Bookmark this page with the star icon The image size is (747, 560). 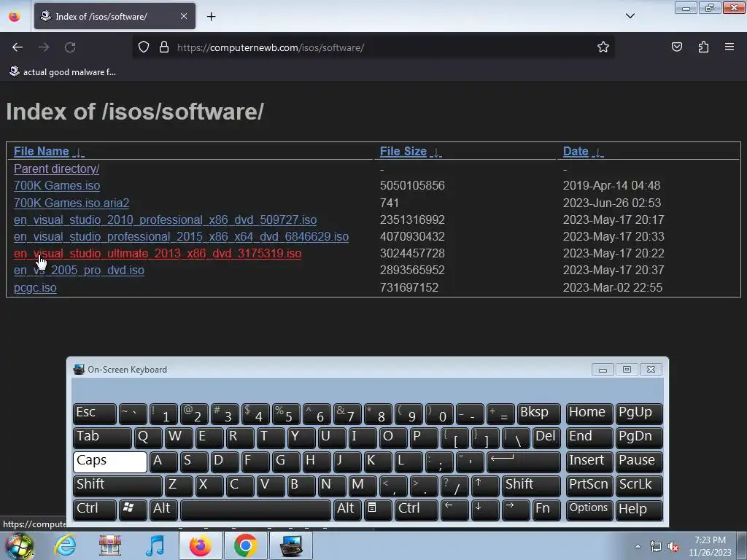click(603, 47)
